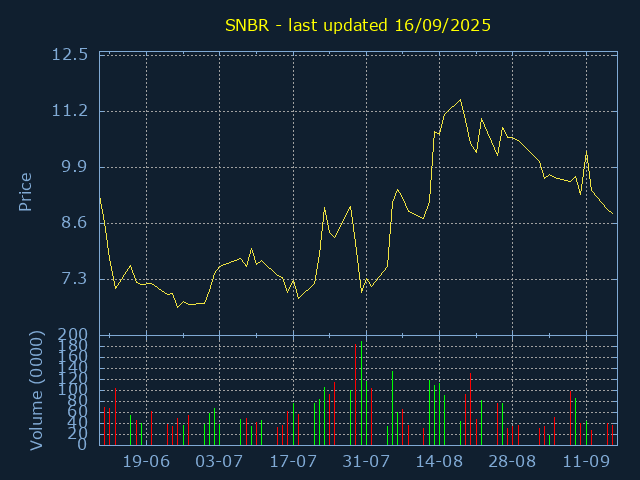Viewport: 640px width, 480px height.
Task: Click the 200 volume axis label
Action: (73, 335)
